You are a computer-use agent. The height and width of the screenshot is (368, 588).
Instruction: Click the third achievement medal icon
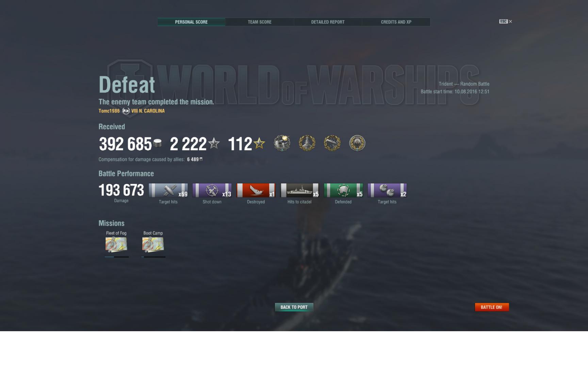tap(332, 143)
